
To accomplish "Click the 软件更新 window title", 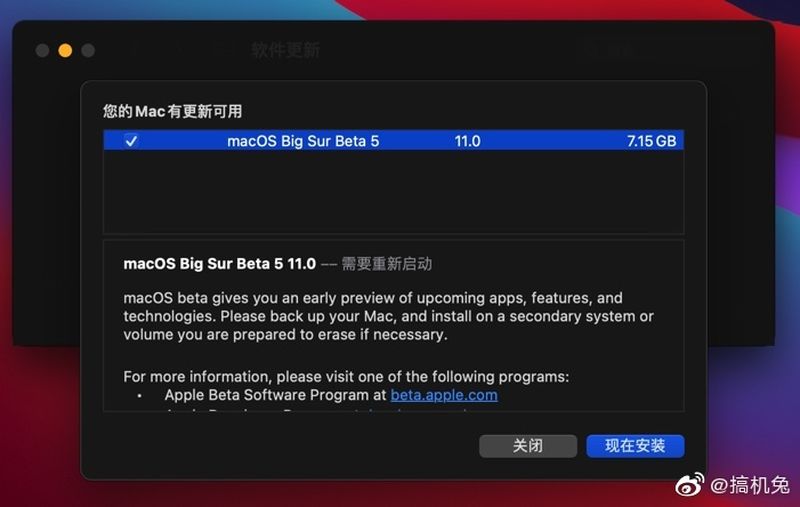I will [285, 50].
